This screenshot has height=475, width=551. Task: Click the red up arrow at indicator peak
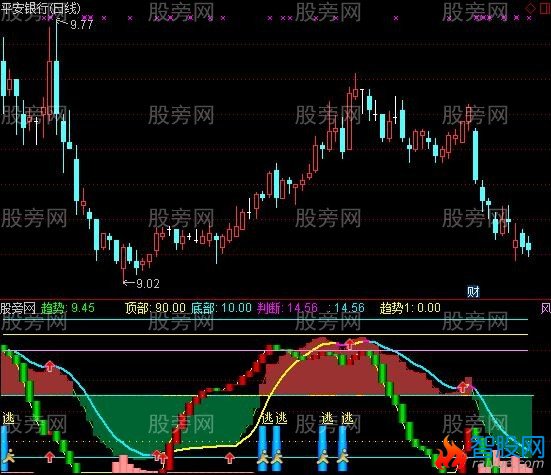349,344
